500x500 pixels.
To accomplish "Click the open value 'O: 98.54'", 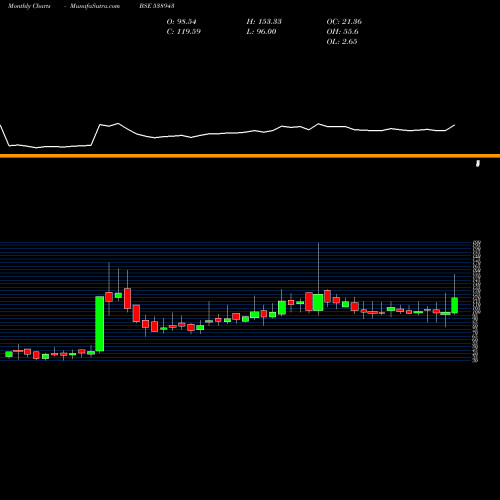I will click(181, 22).
